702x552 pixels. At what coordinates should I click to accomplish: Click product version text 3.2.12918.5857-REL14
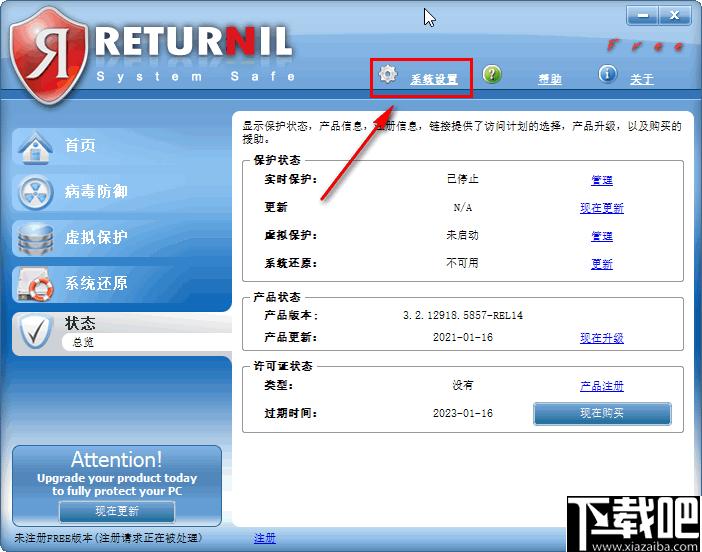tap(462, 315)
